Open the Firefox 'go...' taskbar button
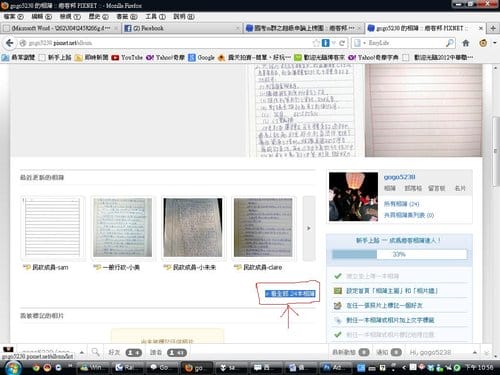 (198, 368)
